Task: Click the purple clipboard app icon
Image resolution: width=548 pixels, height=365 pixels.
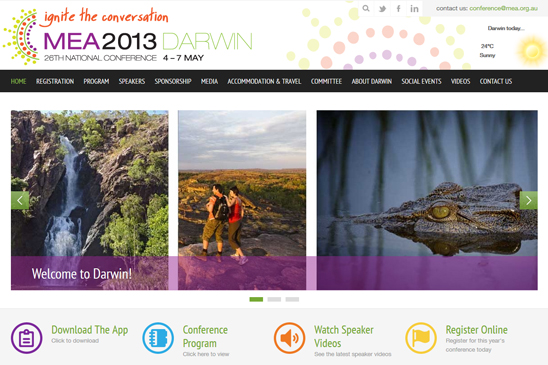Action: pos(27,338)
